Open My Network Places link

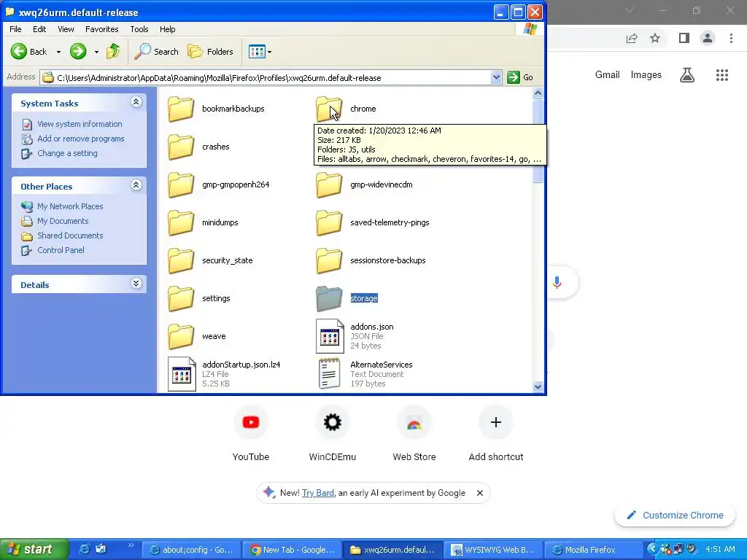pyautogui.click(x=70, y=206)
